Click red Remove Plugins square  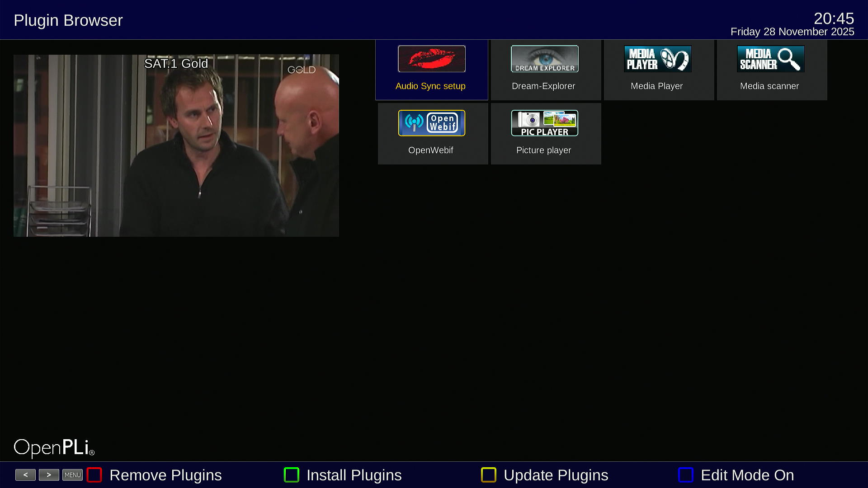pos(94,475)
